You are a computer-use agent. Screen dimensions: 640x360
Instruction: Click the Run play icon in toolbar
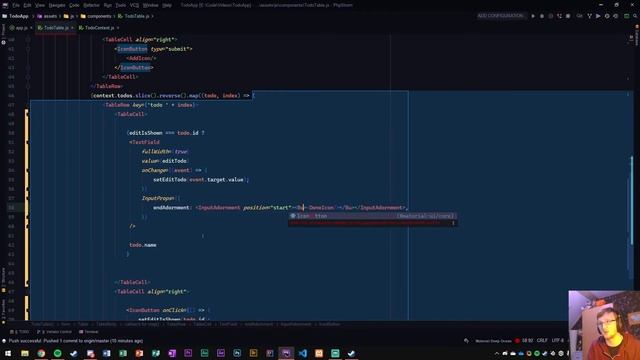point(533,16)
